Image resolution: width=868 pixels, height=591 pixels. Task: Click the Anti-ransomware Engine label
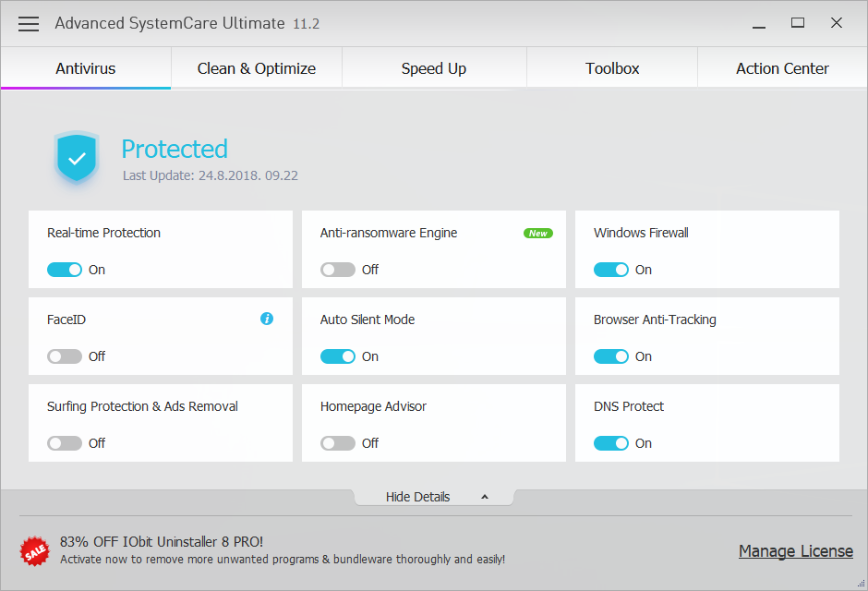click(389, 233)
